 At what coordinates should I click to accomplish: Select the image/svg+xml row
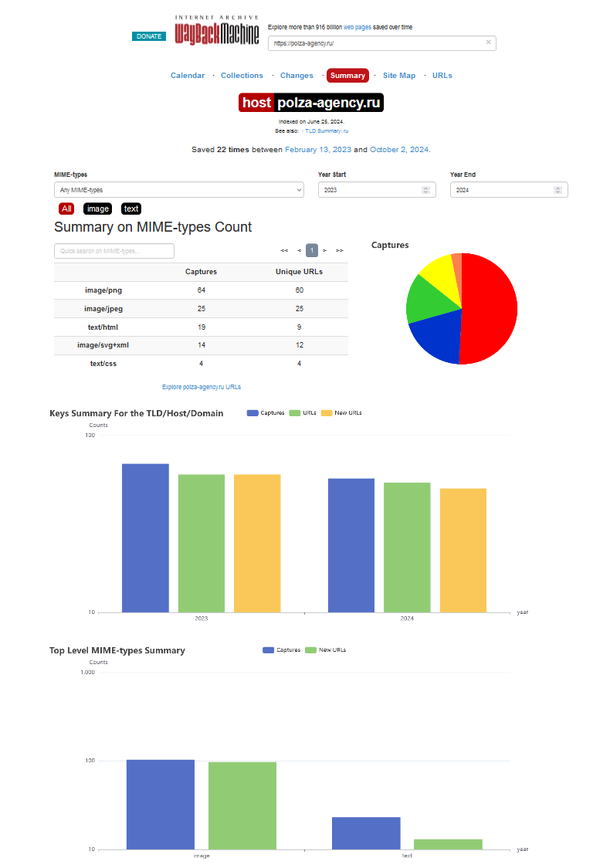point(201,345)
